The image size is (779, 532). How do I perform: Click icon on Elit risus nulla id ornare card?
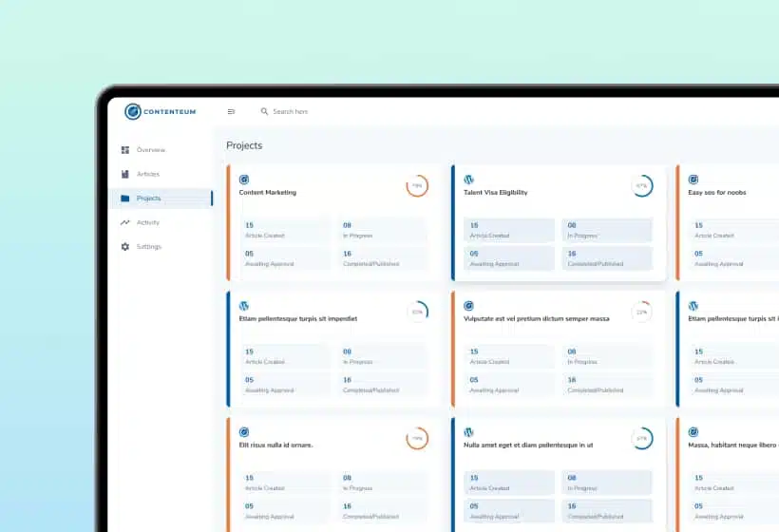point(244,432)
